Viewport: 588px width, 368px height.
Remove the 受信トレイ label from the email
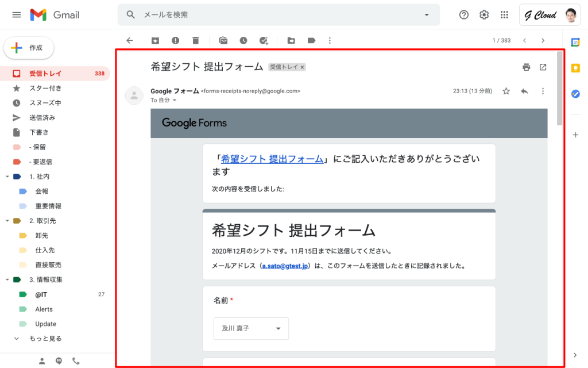[x=303, y=67]
